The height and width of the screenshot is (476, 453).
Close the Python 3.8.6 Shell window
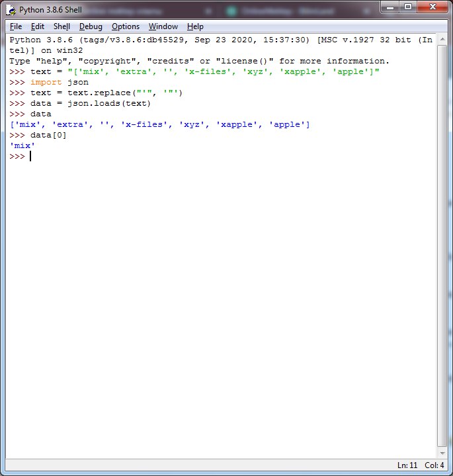point(432,7)
